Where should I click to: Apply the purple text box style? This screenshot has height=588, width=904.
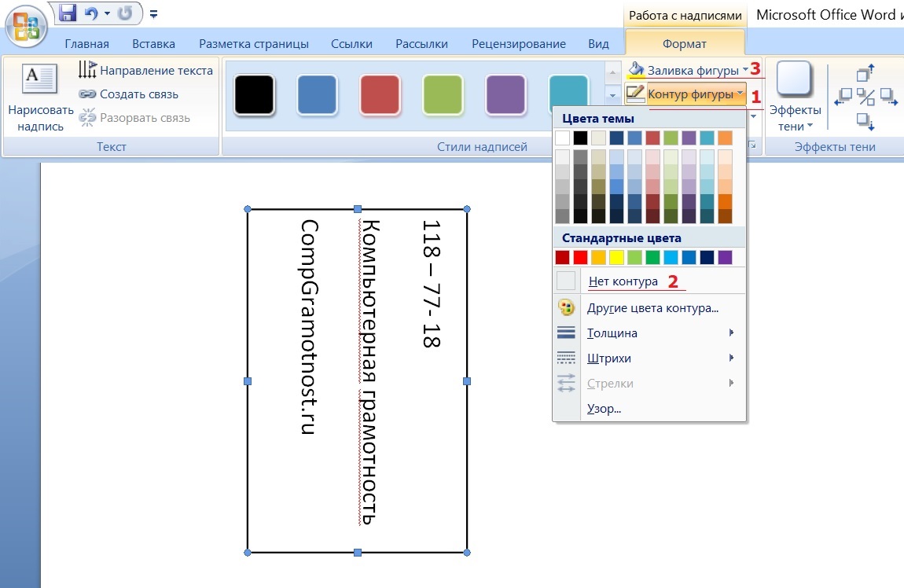pyautogui.click(x=505, y=94)
